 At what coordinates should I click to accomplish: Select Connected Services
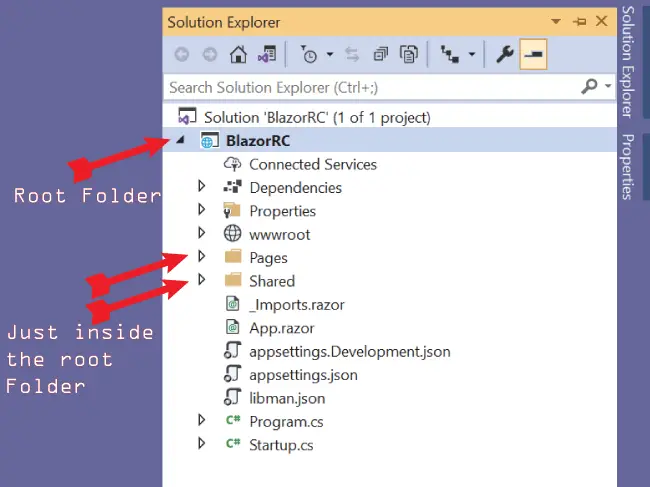coord(313,165)
